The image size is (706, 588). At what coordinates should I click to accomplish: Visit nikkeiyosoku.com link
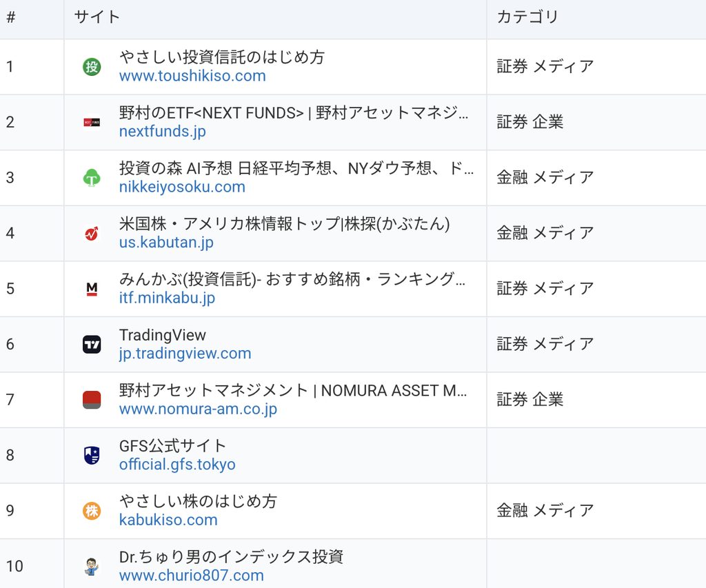click(182, 186)
